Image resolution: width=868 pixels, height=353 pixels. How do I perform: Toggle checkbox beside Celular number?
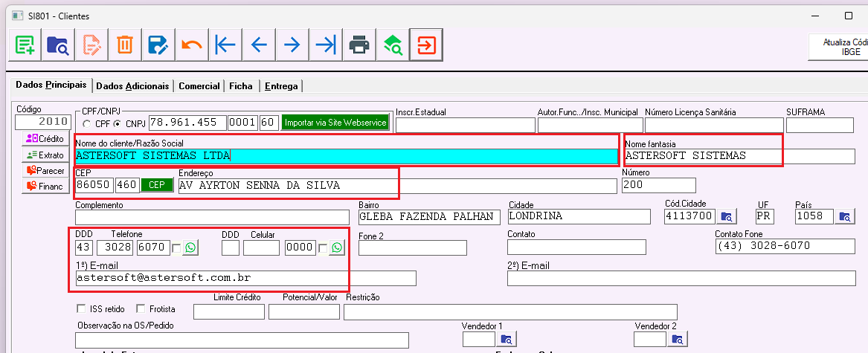(322, 248)
